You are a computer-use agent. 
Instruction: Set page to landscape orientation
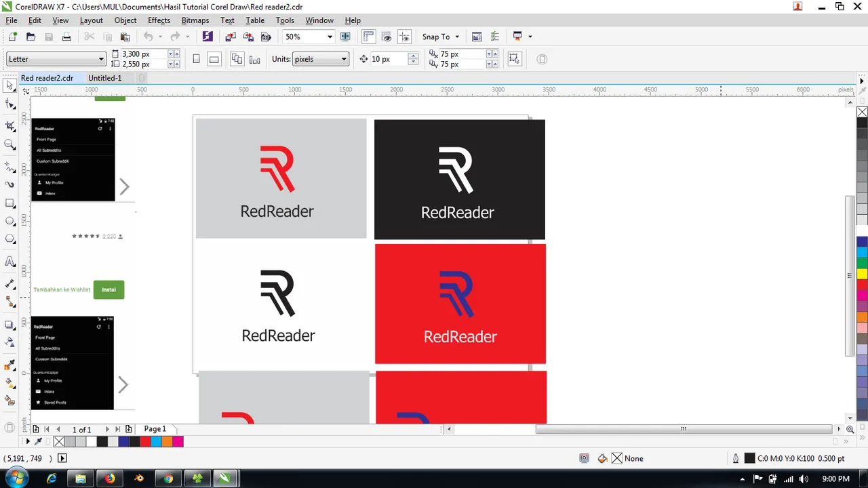(214, 59)
